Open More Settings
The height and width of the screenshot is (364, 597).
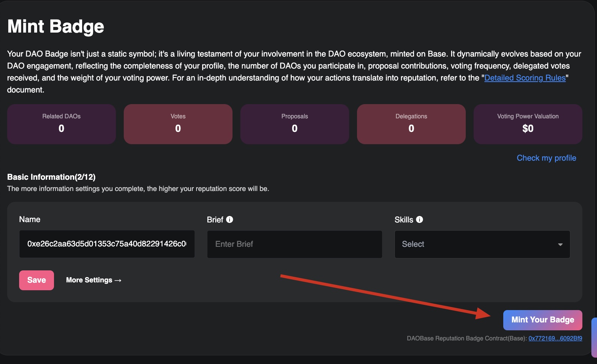pos(94,280)
